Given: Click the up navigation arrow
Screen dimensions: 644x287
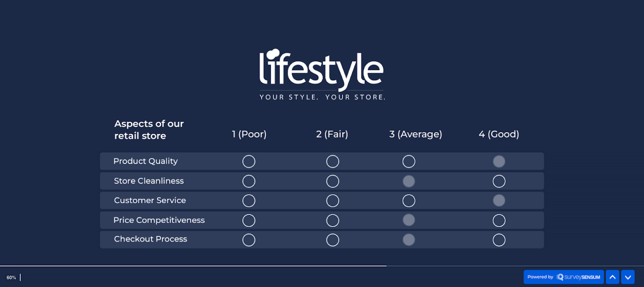Looking at the screenshot, I should pyautogui.click(x=612, y=277).
